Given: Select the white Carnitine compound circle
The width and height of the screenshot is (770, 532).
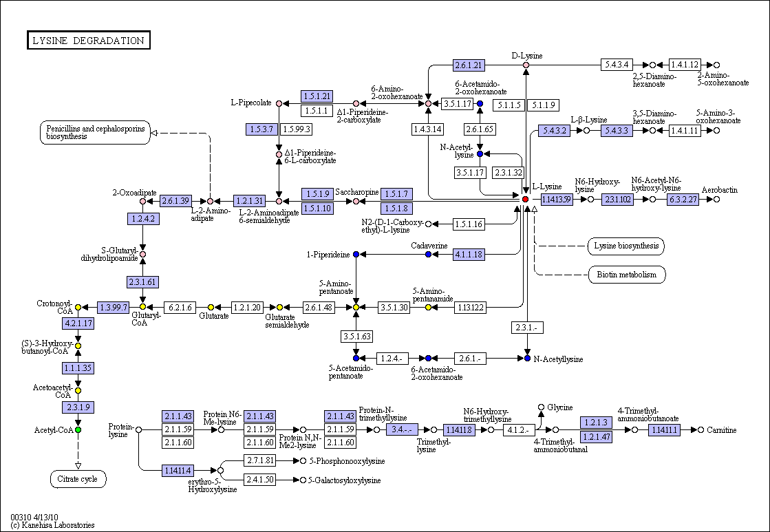Looking at the screenshot, I should point(701,430).
